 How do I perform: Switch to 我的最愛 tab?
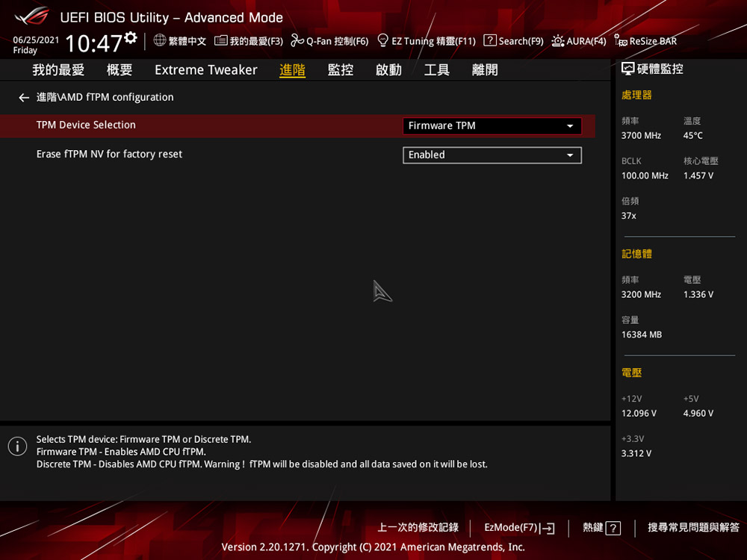[x=58, y=70]
